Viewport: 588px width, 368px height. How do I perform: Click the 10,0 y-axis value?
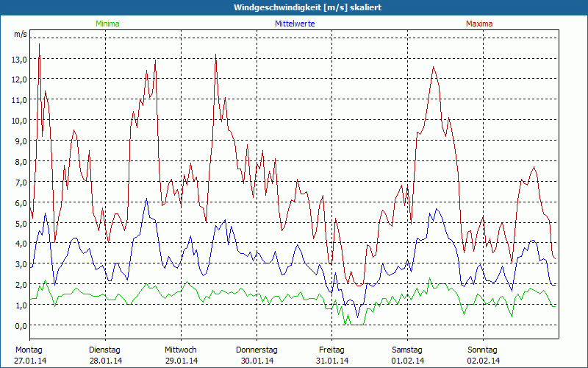19,121
